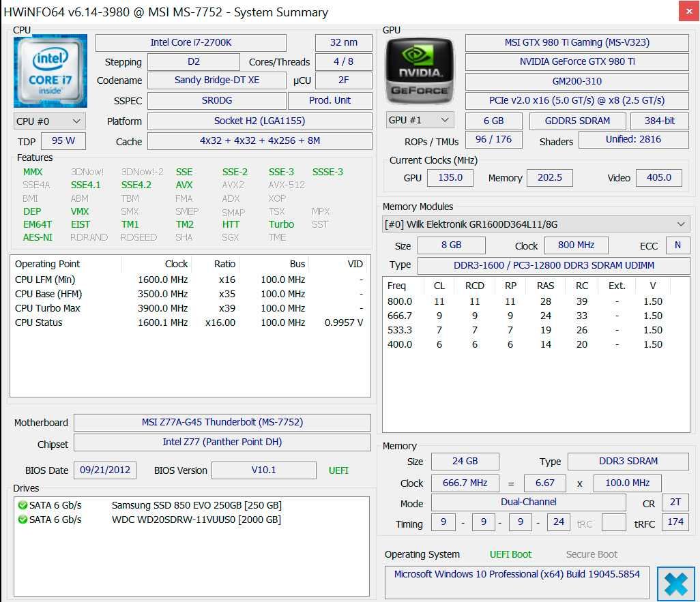The height and width of the screenshot is (602, 700).
Task: Click the total Memory Size 24 GB field
Action: 465,461
